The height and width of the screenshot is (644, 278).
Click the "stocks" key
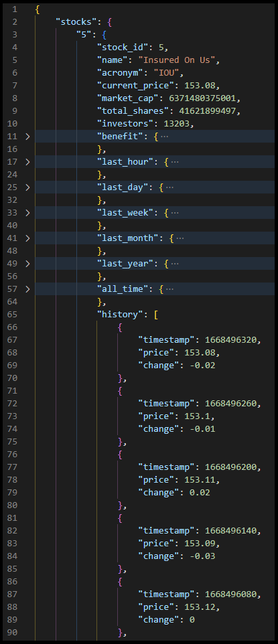76,22
